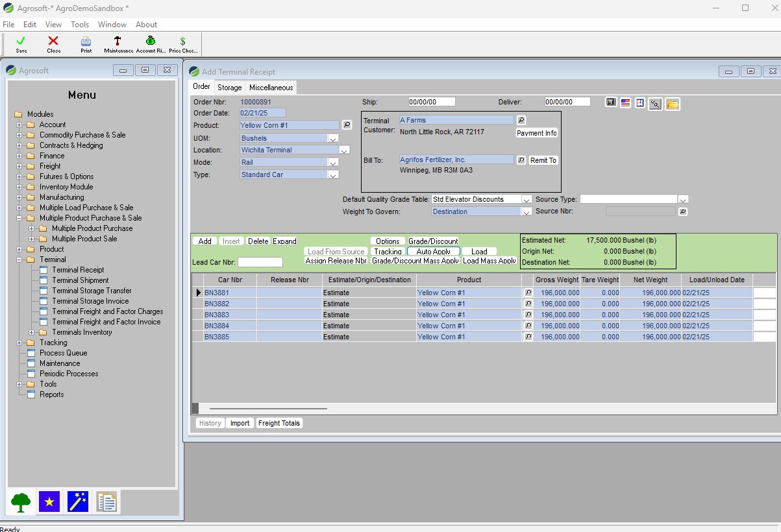Screen dimensions: 781x532
Task: Switch to the Miscellaneous tab
Action: click(x=271, y=88)
